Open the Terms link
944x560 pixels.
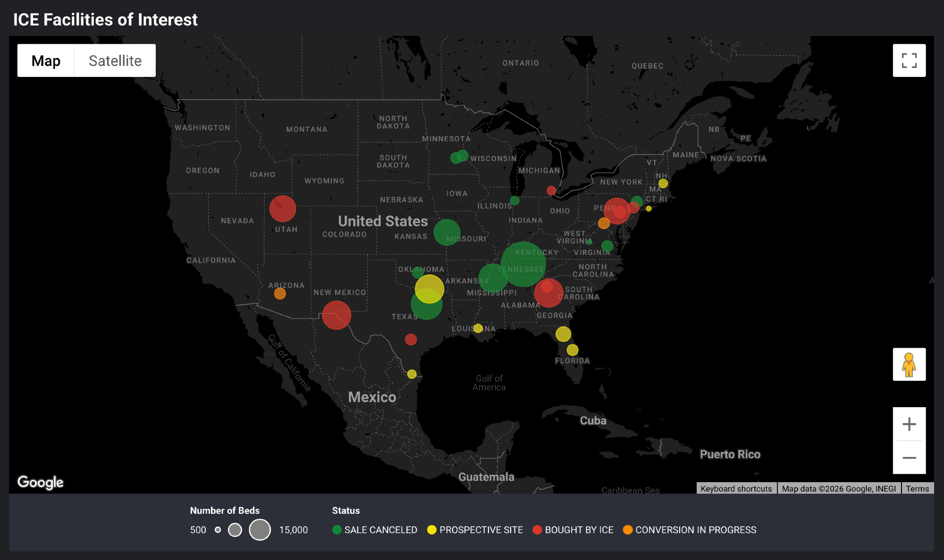(x=917, y=488)
